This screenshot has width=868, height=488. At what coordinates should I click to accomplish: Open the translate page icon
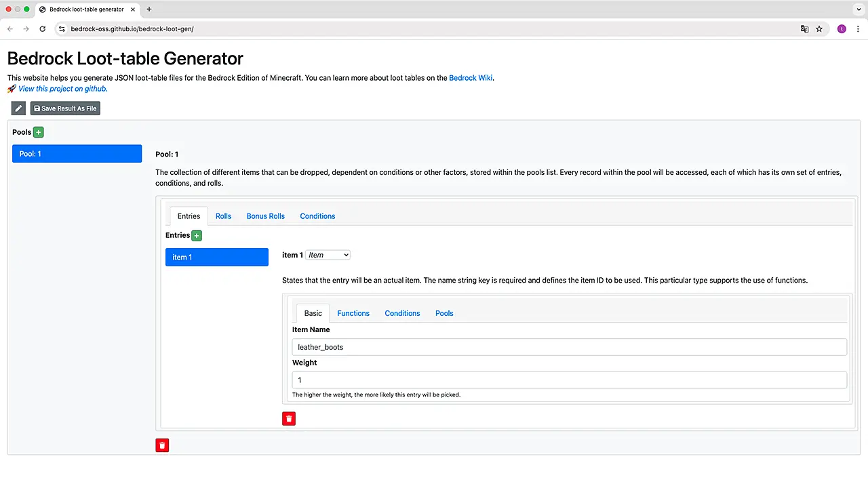click(804, 29)
